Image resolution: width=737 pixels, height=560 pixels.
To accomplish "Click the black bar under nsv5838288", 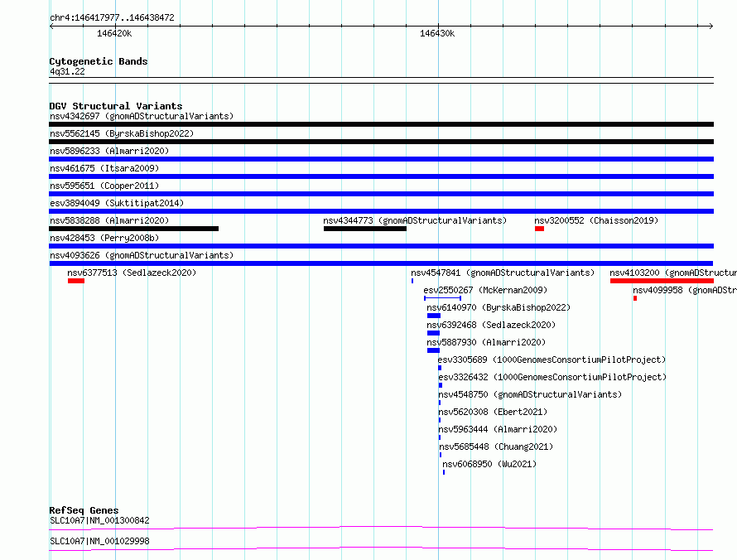I will 133,229.
